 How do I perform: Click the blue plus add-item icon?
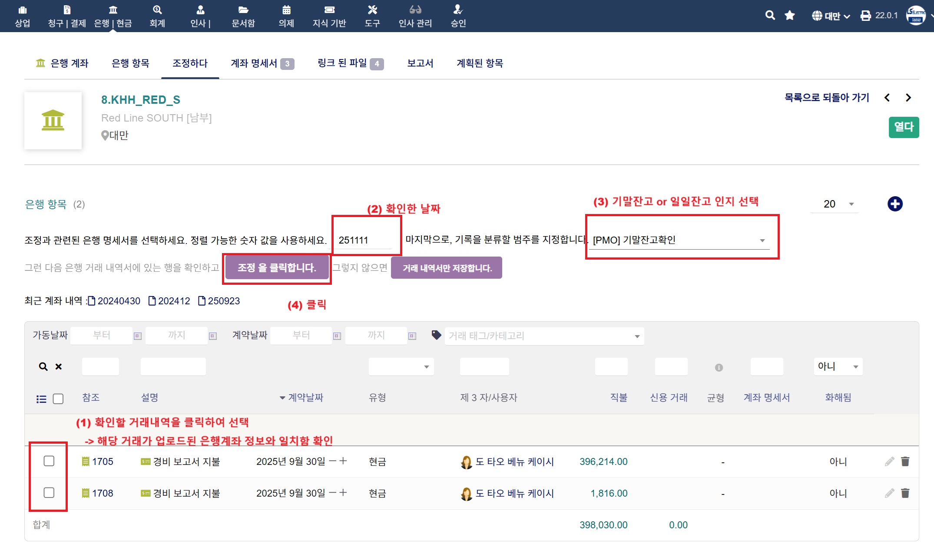[894, 204]
